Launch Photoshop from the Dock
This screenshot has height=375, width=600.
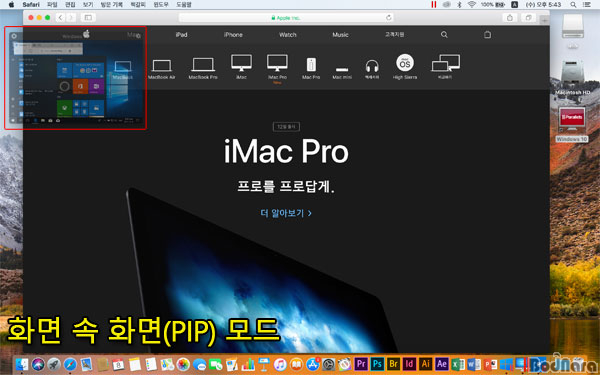pyautogui.click(x=377, y=364)
